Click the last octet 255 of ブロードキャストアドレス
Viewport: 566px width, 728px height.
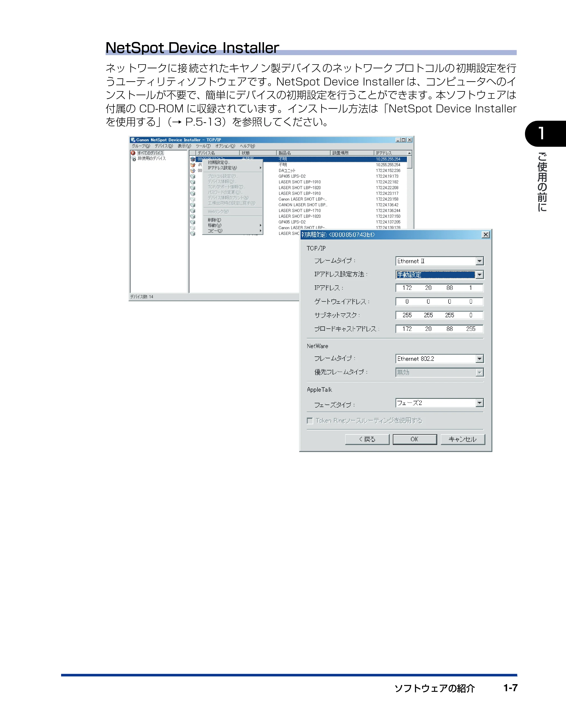click(471, 329)
